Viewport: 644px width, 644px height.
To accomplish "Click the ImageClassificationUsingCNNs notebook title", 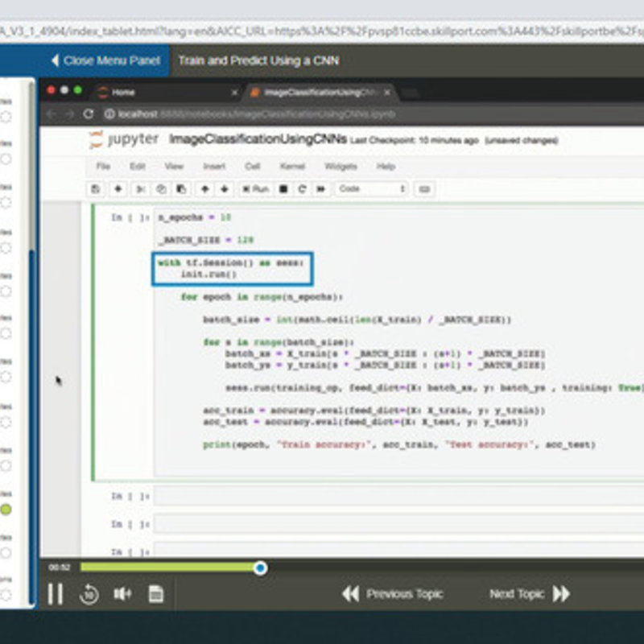I will (258, 139).
